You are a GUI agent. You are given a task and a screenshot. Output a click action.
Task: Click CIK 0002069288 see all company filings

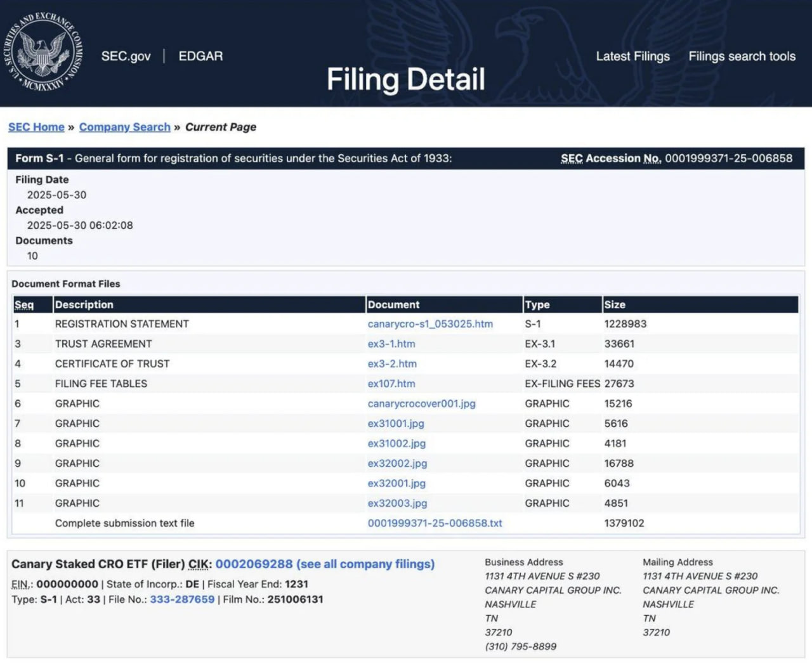pos(324,564)
